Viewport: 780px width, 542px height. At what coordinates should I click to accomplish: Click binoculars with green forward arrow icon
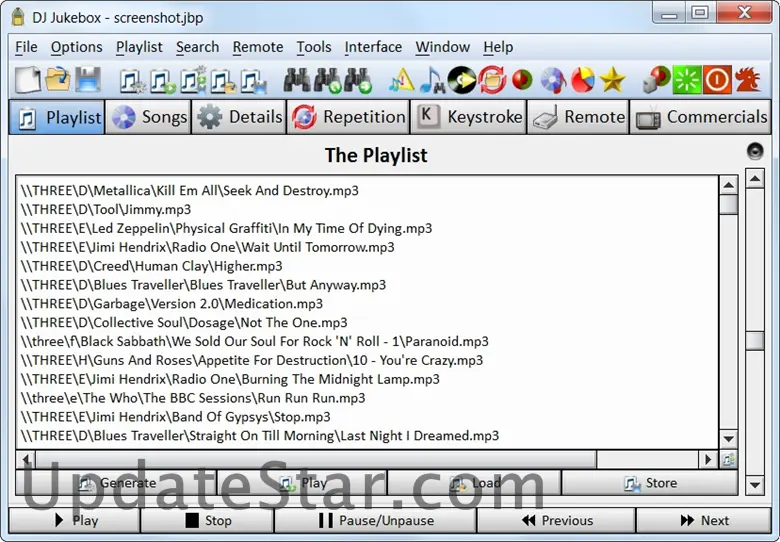click(358, 80)
